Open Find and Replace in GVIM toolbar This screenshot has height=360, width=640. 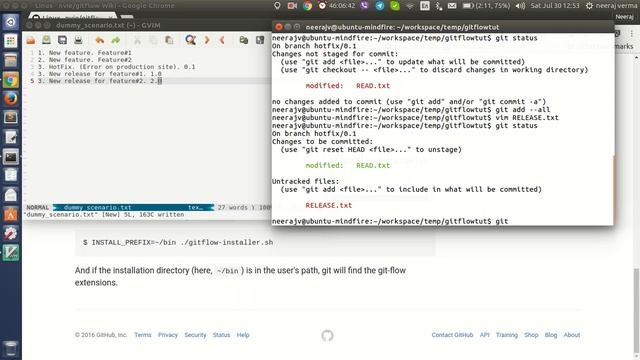click(191, 40)
